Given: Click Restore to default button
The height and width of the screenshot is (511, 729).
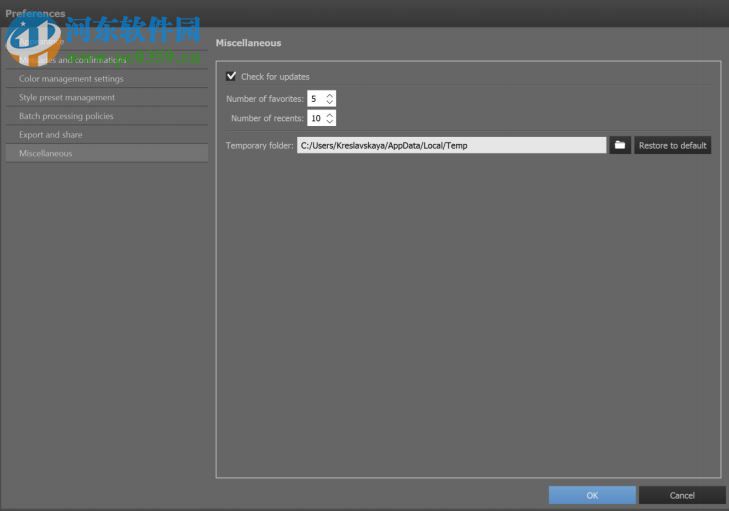Looking at the screenshot, I should (672, 146).
